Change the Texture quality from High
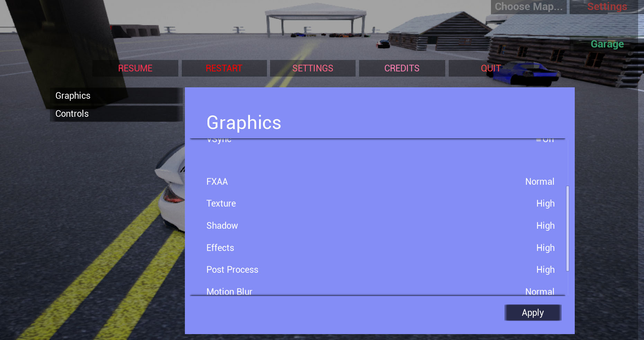The width and height of the screenshot is (644, 340). pyautogui.click(x=545, y=203)
